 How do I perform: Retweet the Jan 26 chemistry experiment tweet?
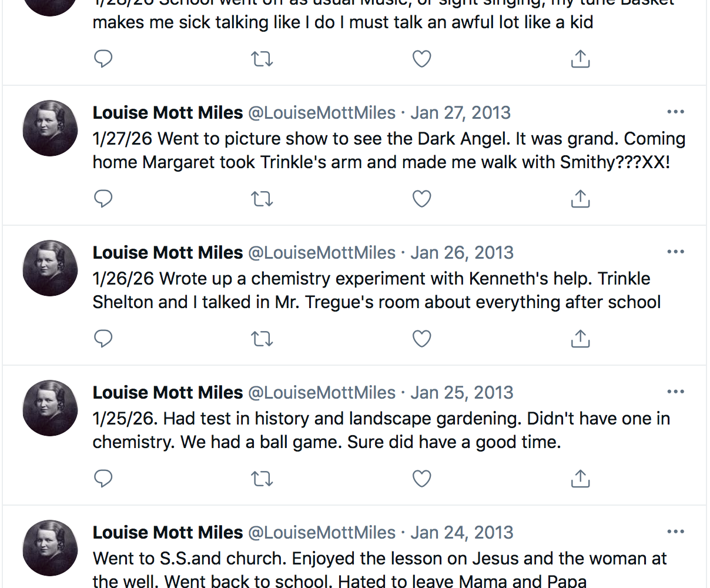tap(262, 339)
